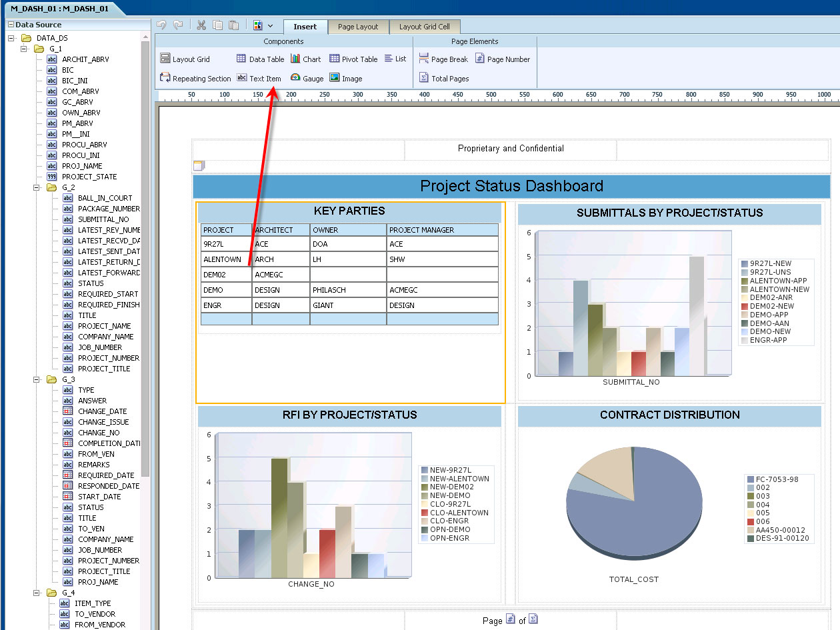840x630 pixels.
Task: Insert a List component
Action: coord(395,59)
